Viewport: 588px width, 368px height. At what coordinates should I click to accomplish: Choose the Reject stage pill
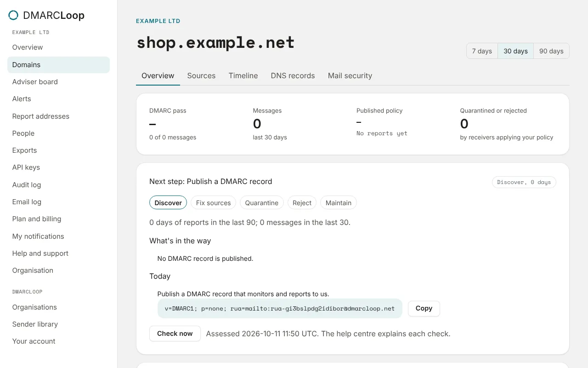click(302, 203)
